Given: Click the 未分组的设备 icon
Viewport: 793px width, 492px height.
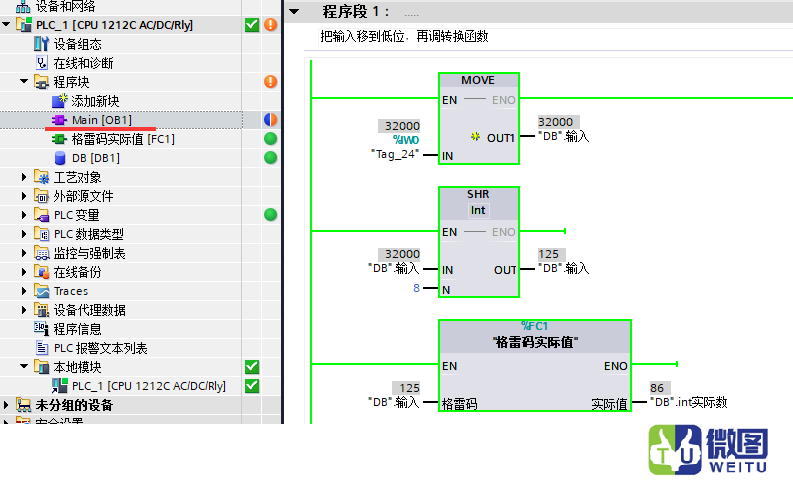Looking at the screenshot, I should coord(23,405).
